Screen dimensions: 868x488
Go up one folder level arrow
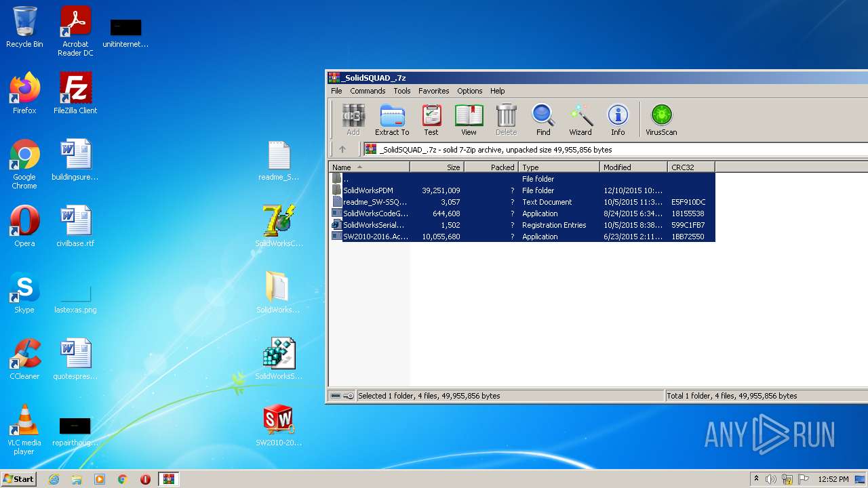click(342, 150)
